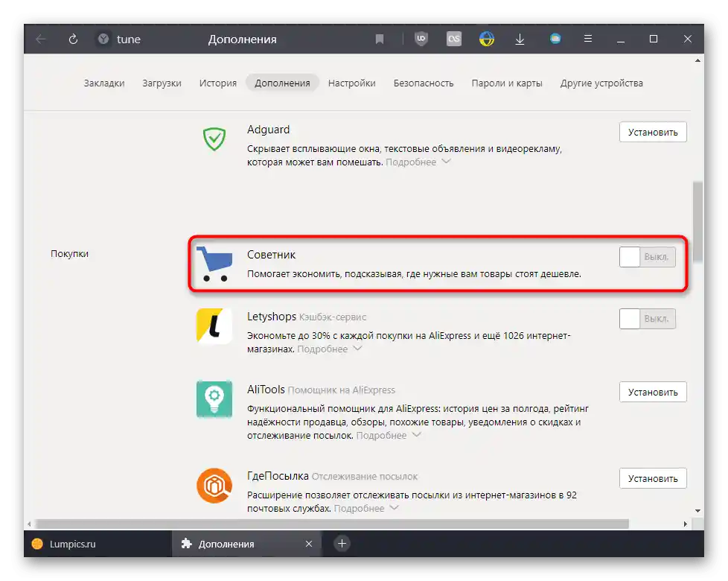Switch to the Дополнения bottom tab

pos(247,544)
